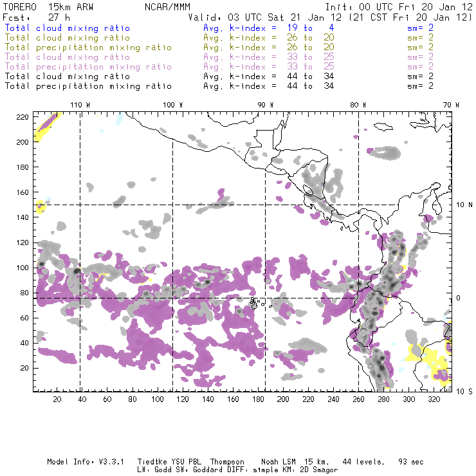The width and height of the screenshot is (476, 476).
Task: Click the '10 N' latitude label
Action: (x=464, y=205)
